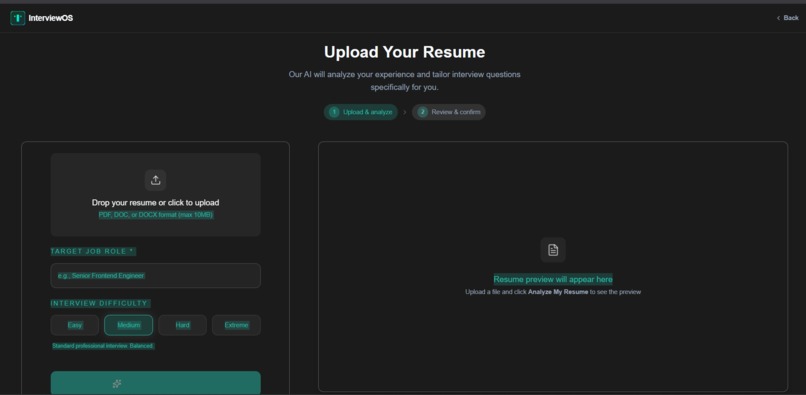Click the upload arrow icon
Screen dimensions: 806x395
pos(156,180)
